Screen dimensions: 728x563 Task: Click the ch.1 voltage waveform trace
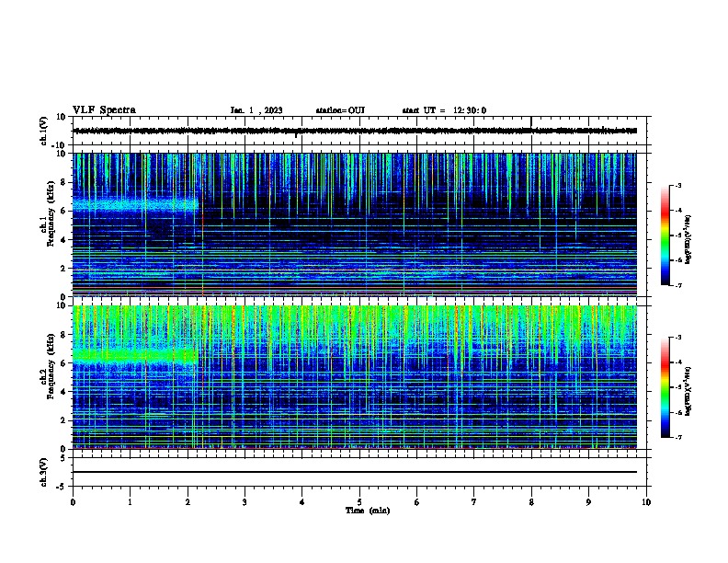355,131
